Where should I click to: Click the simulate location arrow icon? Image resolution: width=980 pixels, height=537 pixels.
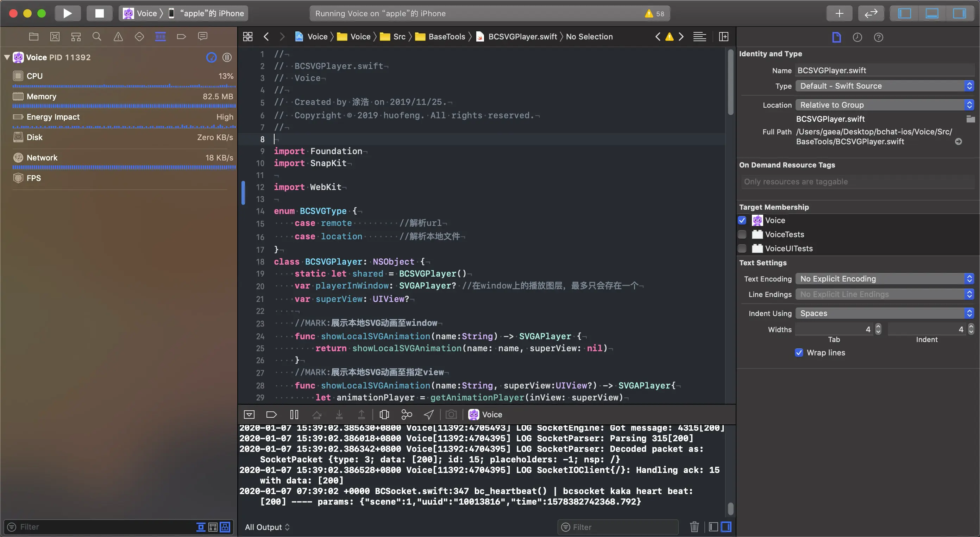(x=429, y=414)
